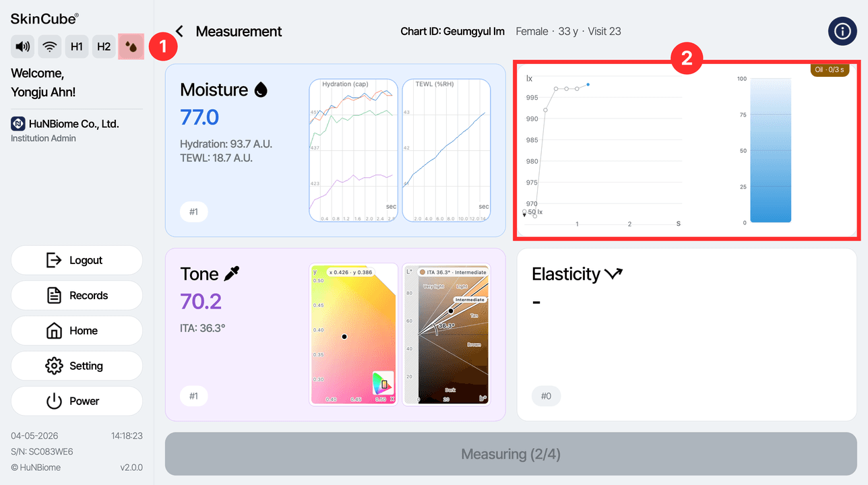The image size is (868, 485).
Task: Click the black point on the xy chromaticity chart
Action: click(x=344, y=336)
